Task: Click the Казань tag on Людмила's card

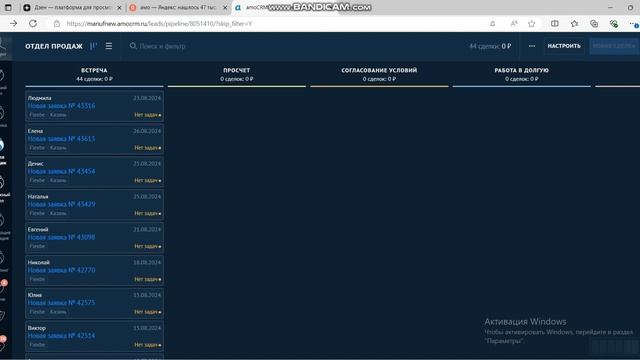Action: [x=58, y=115]
